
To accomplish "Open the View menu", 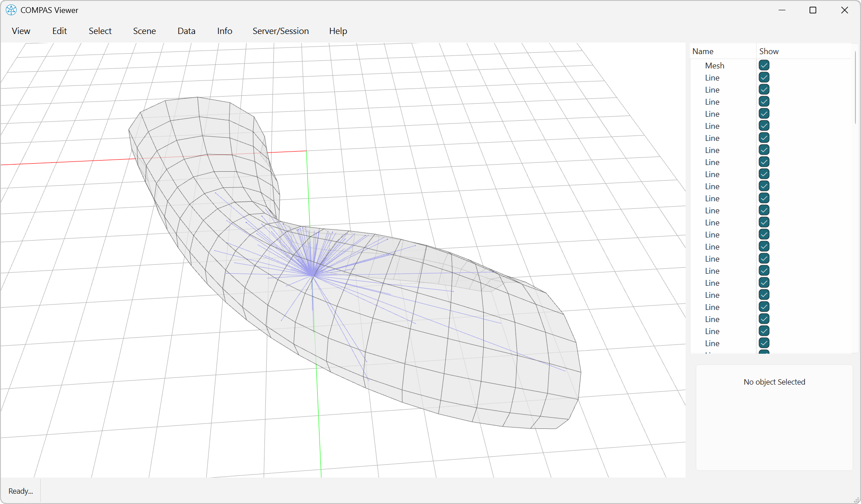I will pyautogui.click(x=21, y=31).
